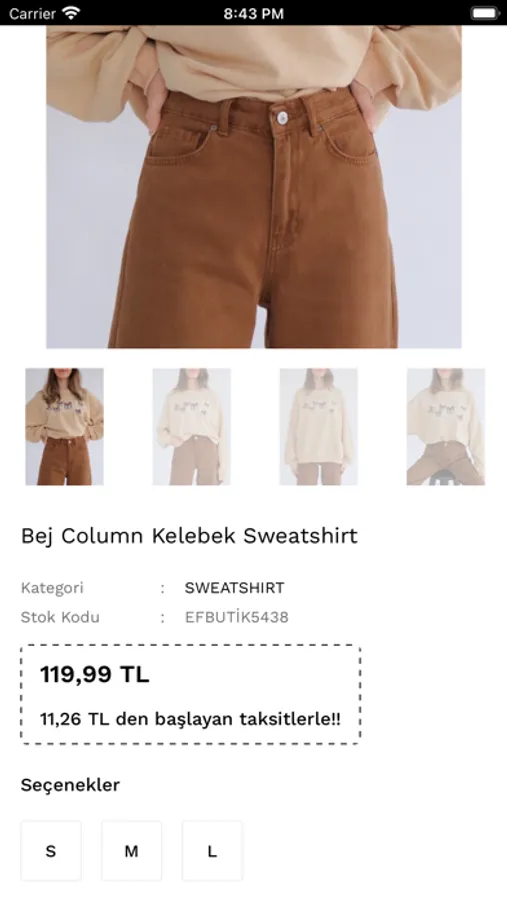Tap the Seçenekler options heading
507x900 pixels.
click(x=70, y=785)
